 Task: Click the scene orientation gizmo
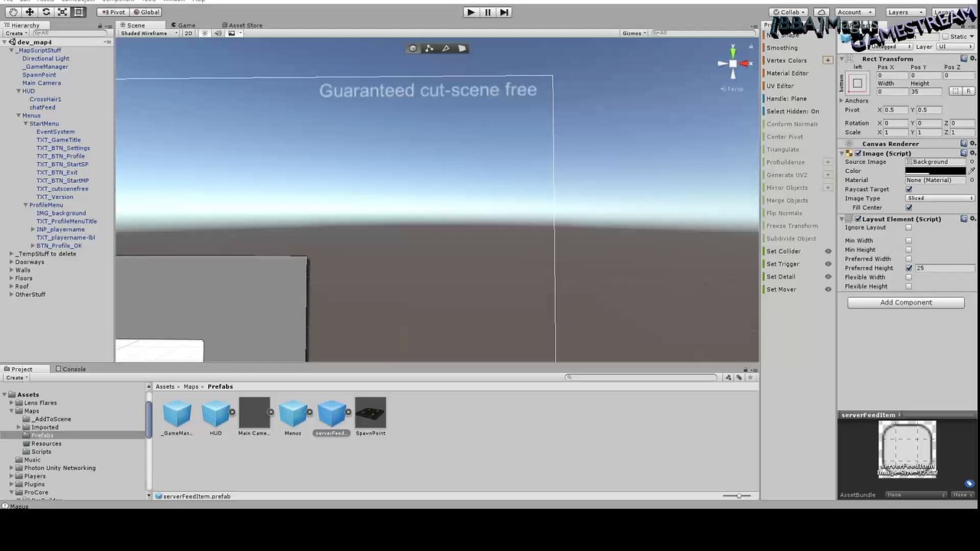click(x=733, y=64)
